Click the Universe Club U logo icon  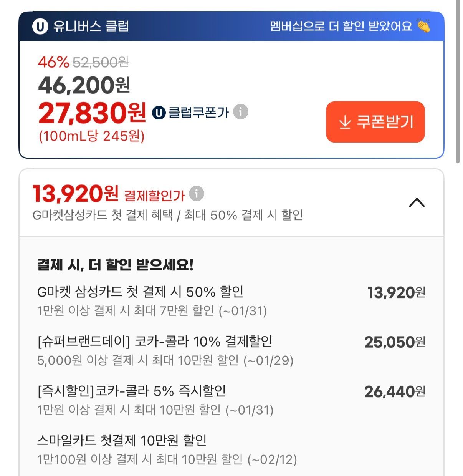click(40, 27)
